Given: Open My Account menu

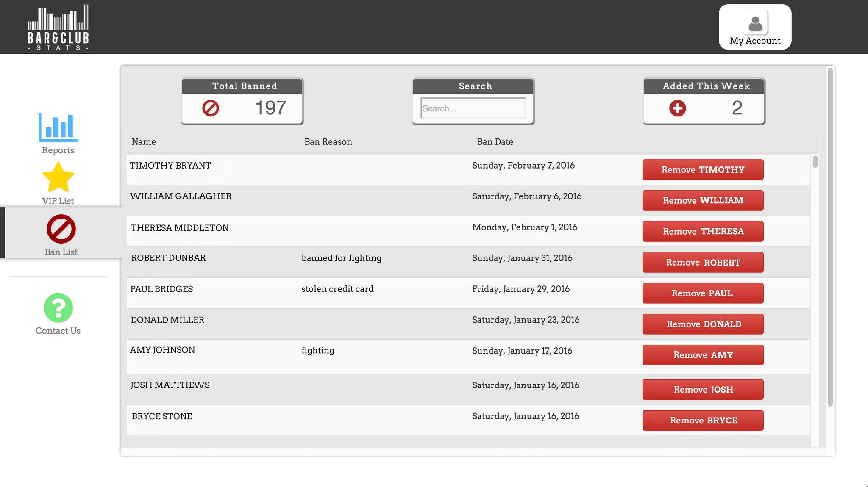Looking at the screenshot, I should coord(755,27).
